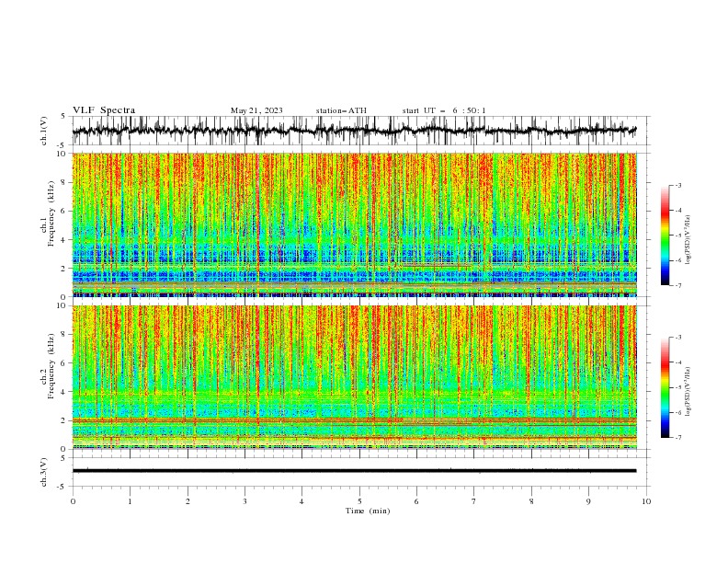Click the 'Time (min)' axis label

[x=368, y=511]
